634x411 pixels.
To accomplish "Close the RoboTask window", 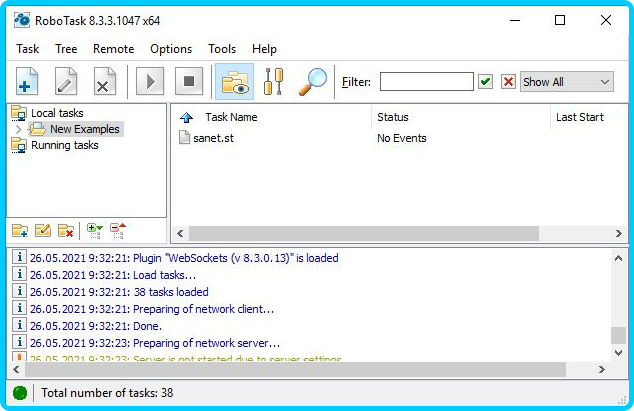I will (606, 20).
